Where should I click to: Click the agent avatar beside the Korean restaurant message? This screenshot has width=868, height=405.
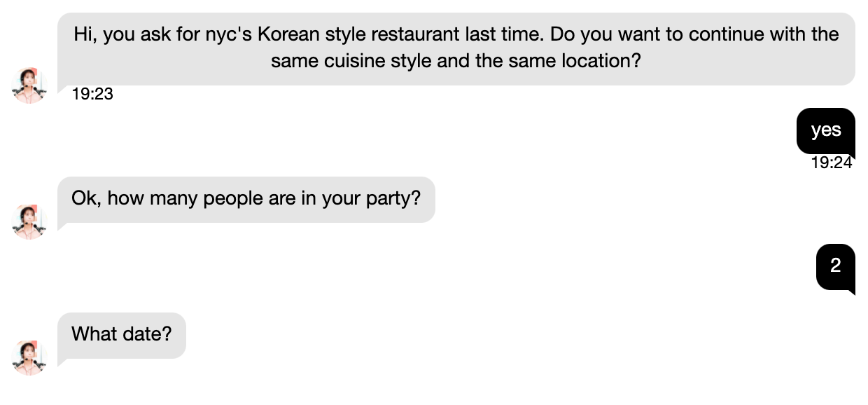click(29, 85)
